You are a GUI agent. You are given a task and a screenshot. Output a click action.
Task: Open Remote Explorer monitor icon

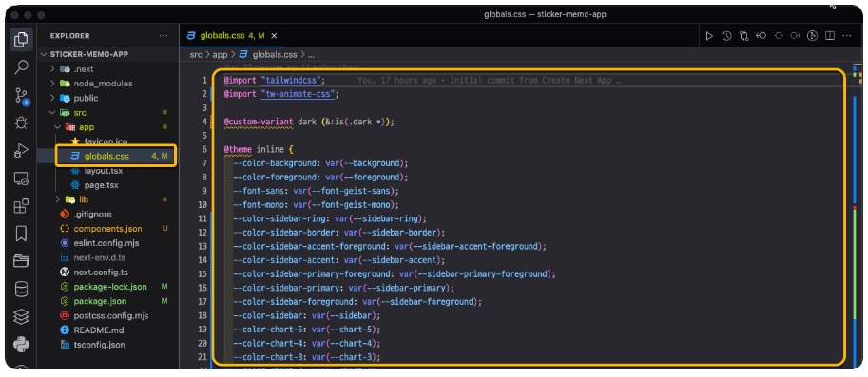(21, 179)
